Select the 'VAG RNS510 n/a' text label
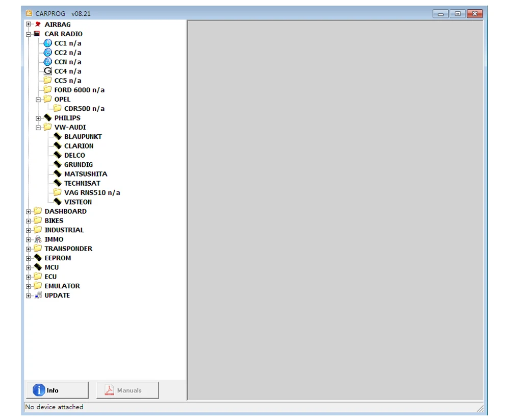 click(92, 193)
